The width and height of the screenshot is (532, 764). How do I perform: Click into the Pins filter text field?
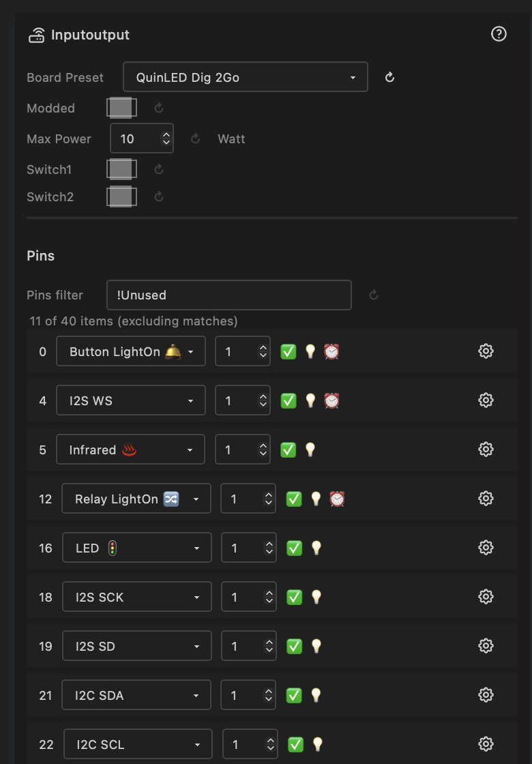tap(228, 295)
